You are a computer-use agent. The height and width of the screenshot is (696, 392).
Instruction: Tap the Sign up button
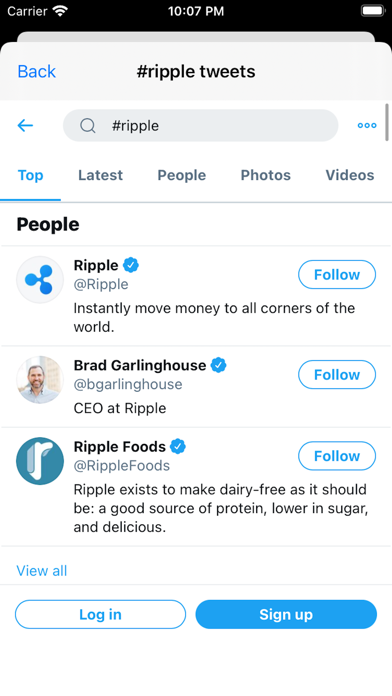[286, 614]
